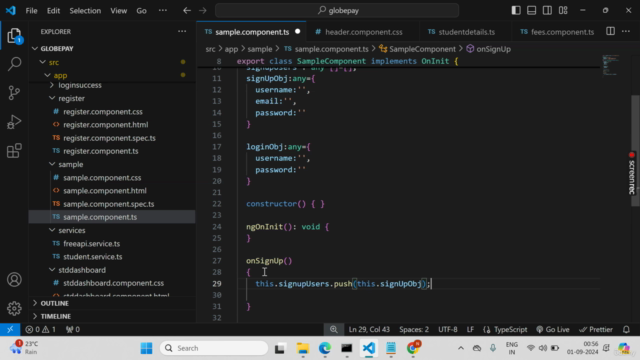This screenshot has width=640, height=360.
Task: Open editor more actions ellipsis
Action: click(x=626, y=31)
